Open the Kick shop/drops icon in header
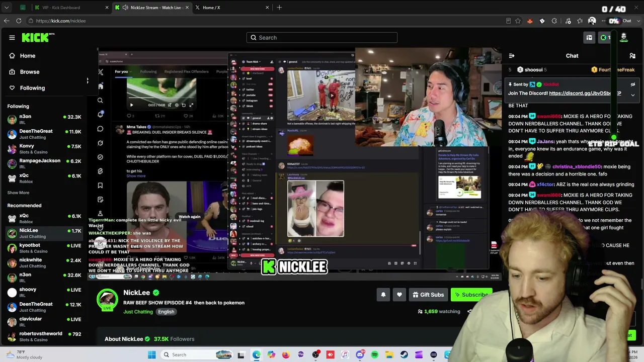The width and height of the screenshot is (644, 362). coord(589,38)
